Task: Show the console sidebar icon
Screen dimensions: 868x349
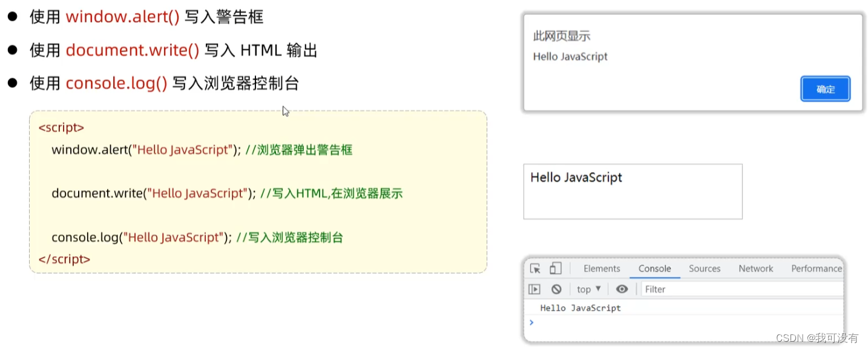Action: (x=534, y=289)
